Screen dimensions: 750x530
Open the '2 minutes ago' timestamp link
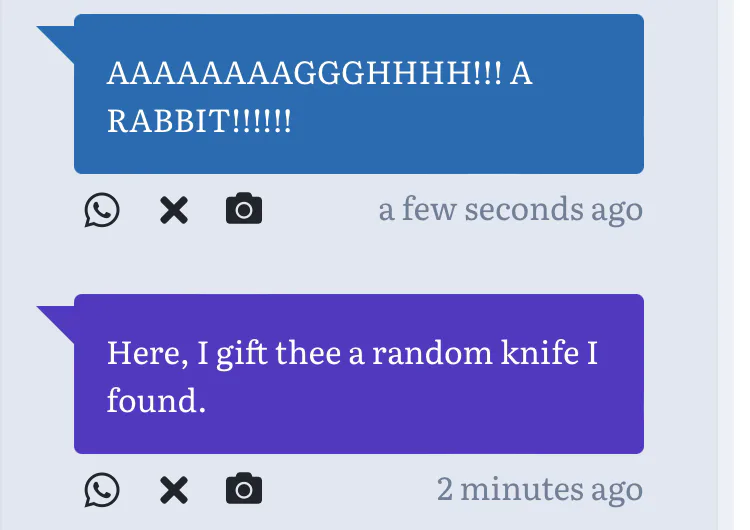click(x=540, y=490)
